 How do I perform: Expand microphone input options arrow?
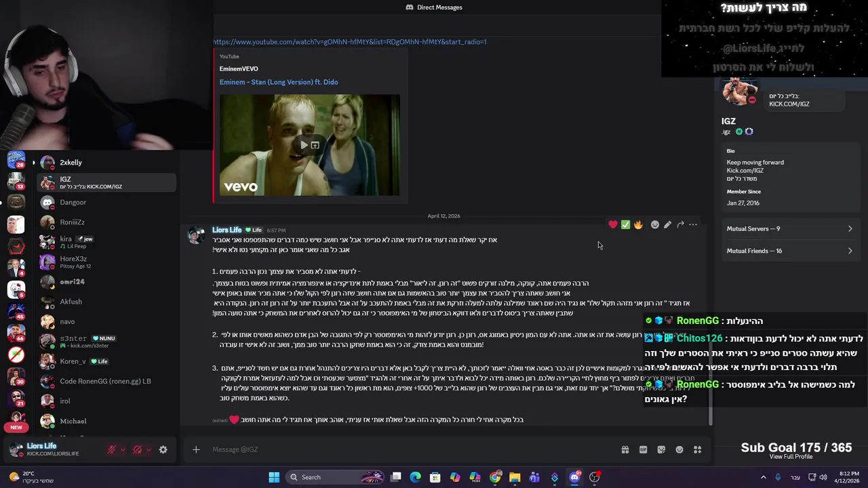[123, 449]
